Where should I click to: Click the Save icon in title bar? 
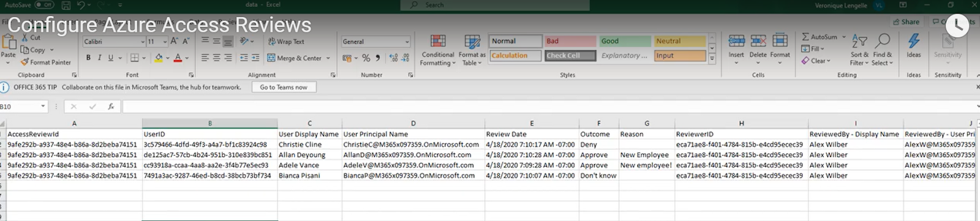coord(66,5)
